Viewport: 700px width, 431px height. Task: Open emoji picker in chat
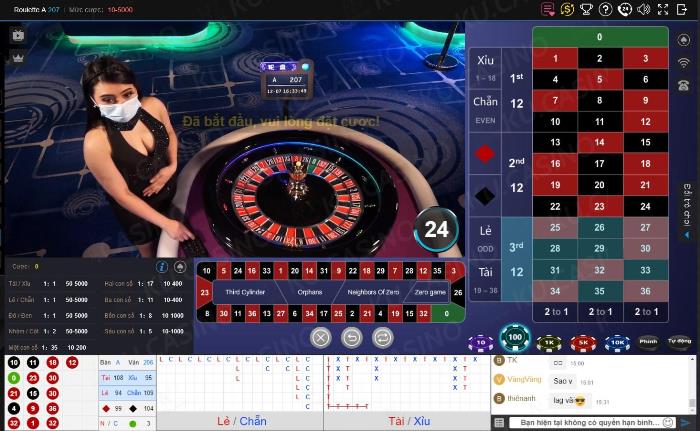click(x=668, y=423)
